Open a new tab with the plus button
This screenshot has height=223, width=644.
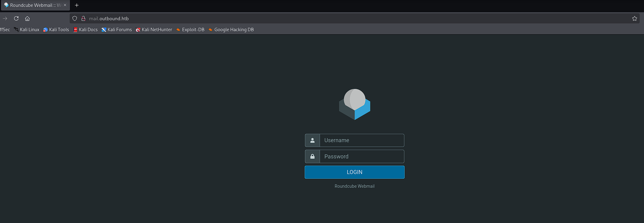coord(77,5)
